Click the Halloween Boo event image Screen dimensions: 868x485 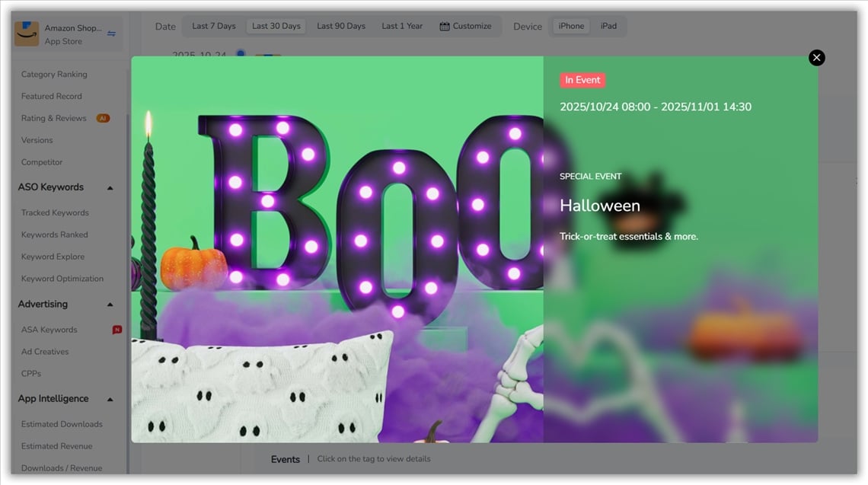tap(337, 249)
